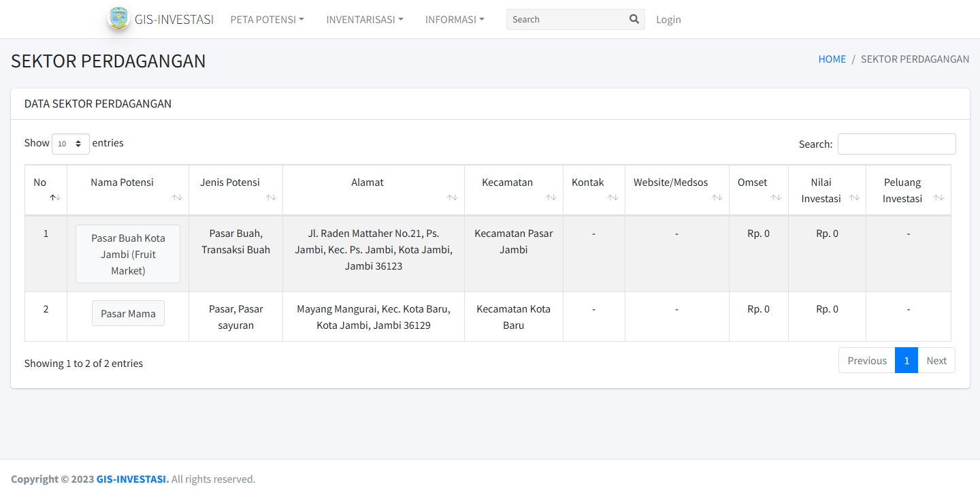Sort by Omset column arrows
980x497 pixels.
[776, 197]
